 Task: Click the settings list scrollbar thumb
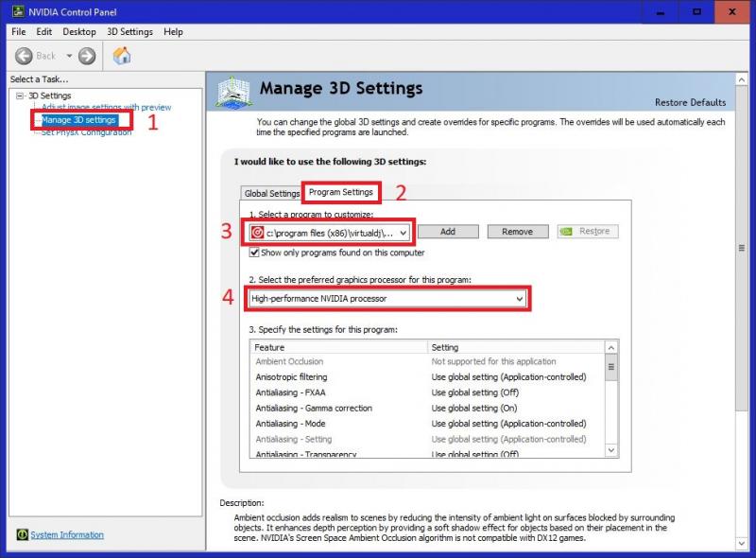point(611,367)
